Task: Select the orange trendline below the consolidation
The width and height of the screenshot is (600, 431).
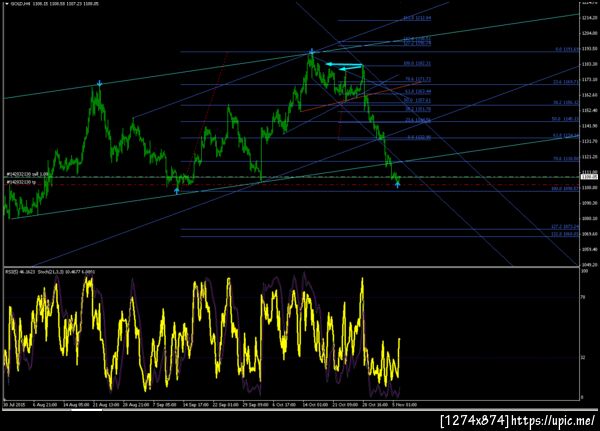Action: coord(362,96)
